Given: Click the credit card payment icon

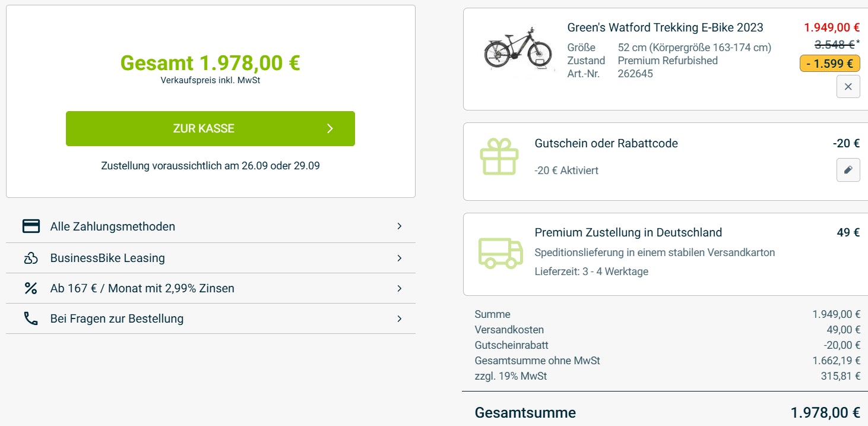Looking at the screenshot, I should (x=31, y=226).
